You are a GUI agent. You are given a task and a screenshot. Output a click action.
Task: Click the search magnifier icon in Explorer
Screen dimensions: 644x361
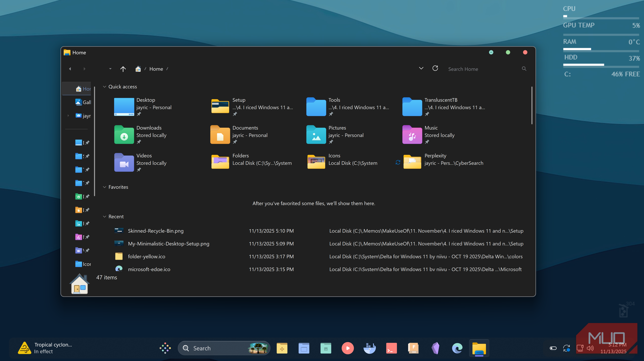524,69
